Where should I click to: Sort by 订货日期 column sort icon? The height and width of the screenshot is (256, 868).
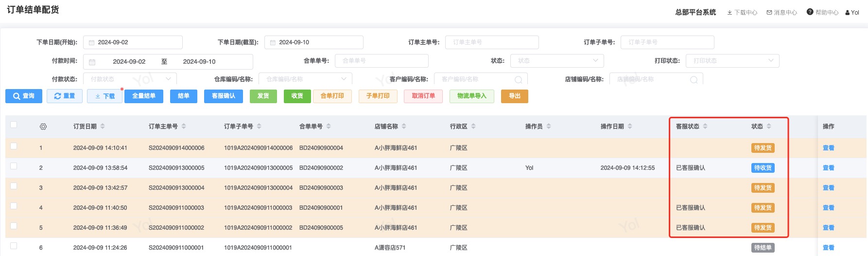point(103,127)
